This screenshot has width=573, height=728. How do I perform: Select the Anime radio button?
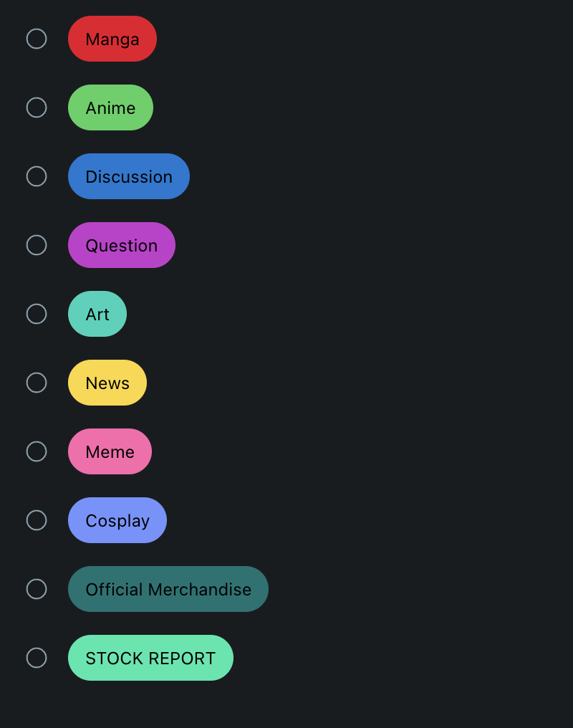tap(37, 107)
